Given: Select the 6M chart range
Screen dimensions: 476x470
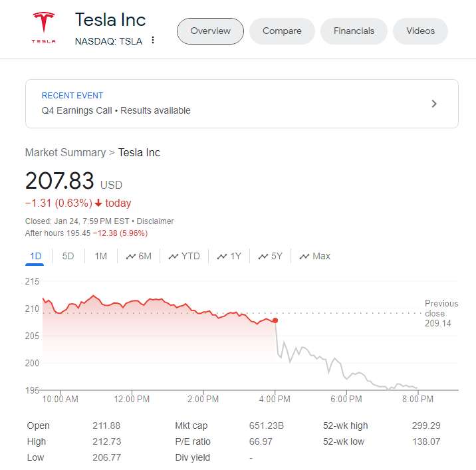Looking at the screenshot, I should click(x=138, y=256).
